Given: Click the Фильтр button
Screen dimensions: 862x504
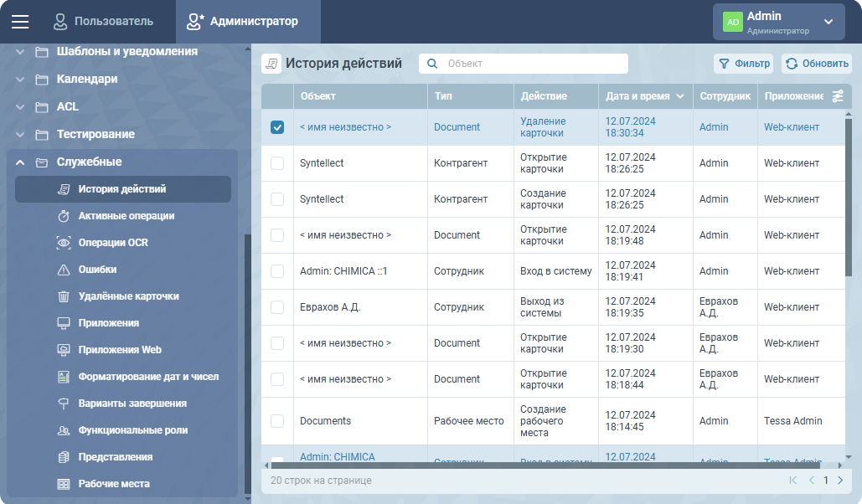Looking at the screenshot, I should pos(743,64).
